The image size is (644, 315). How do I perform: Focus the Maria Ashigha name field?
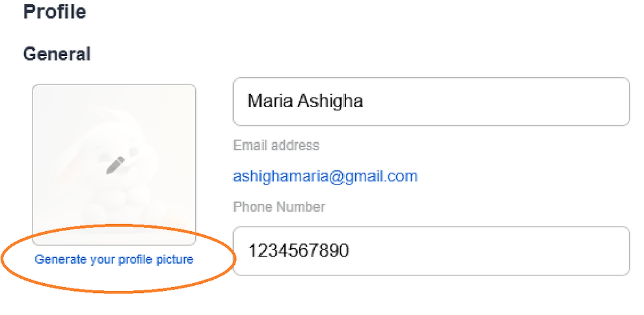click(431, 101)
